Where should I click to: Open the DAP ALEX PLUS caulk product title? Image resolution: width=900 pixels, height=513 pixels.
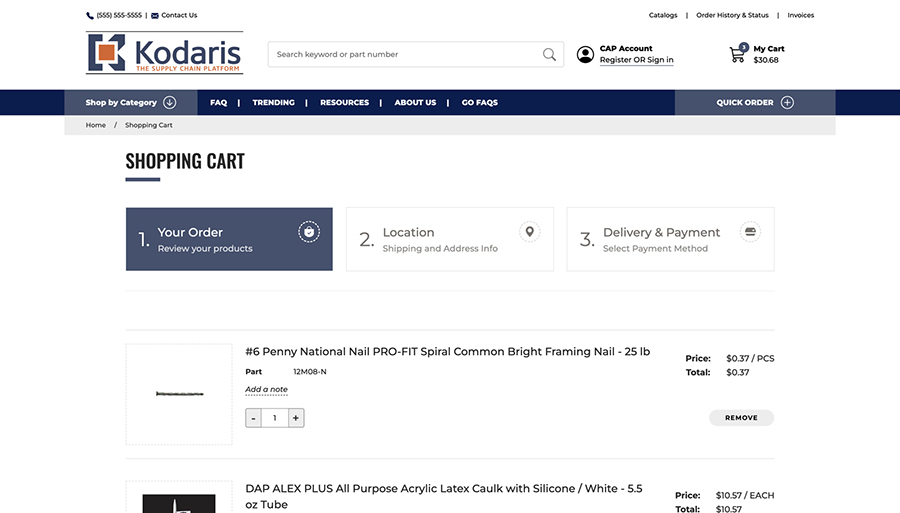pyautogui.click(x=444, y=496)
